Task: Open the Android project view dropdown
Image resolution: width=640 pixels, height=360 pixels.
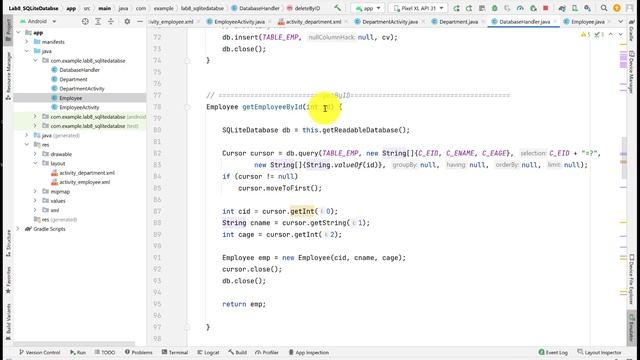Action: (x=38, y=21)
